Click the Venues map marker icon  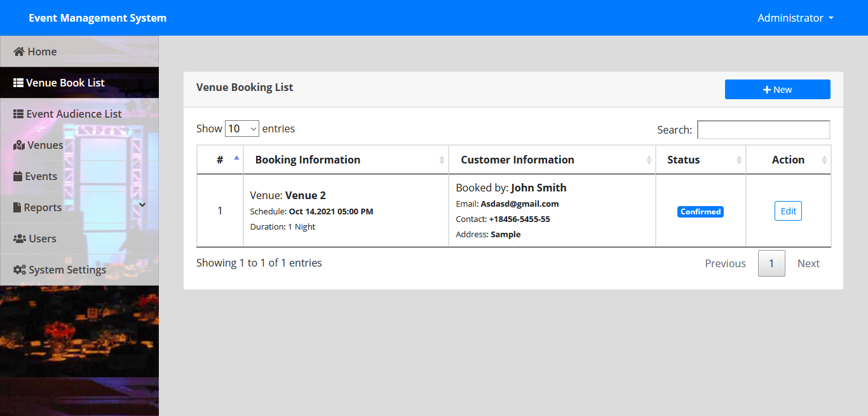[19, 145]
